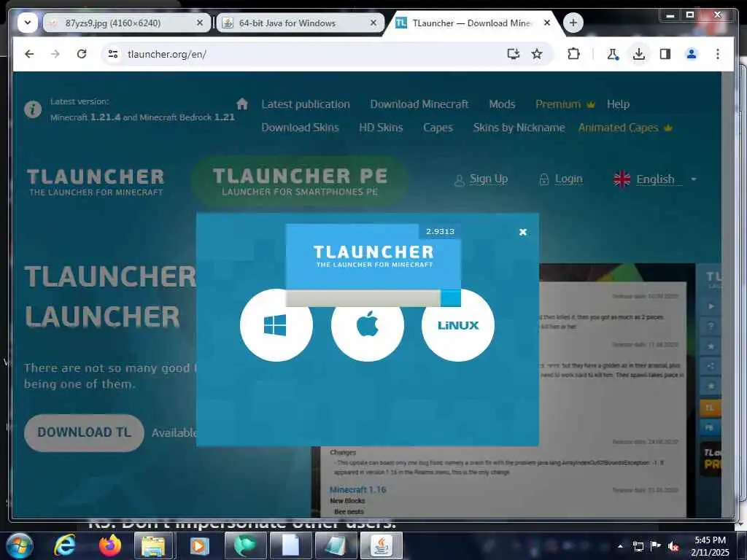Open the Windows Start button

tap(18, 545)
